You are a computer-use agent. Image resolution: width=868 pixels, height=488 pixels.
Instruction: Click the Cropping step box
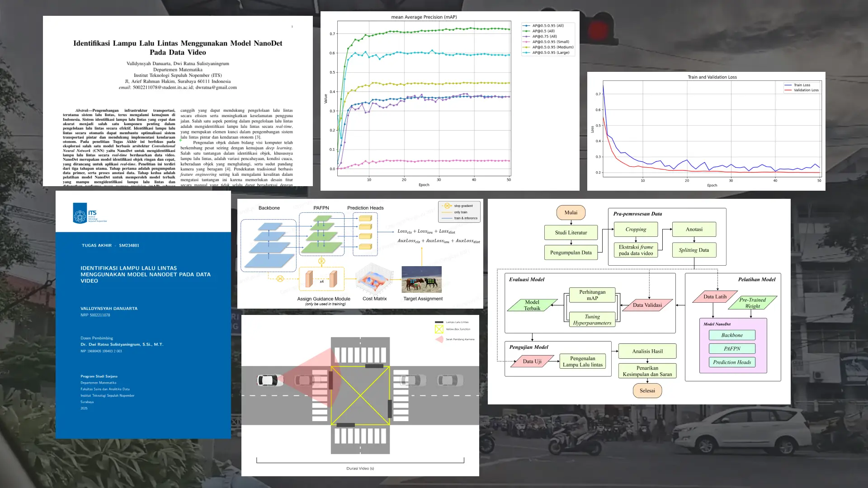(x=636, y=230)
